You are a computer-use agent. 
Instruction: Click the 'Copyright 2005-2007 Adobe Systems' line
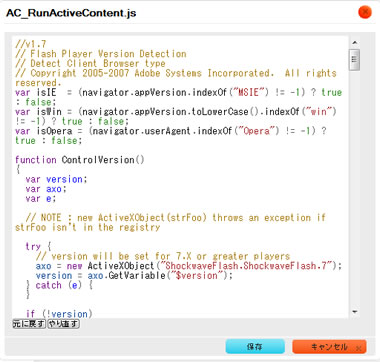click(x=176, y=73)
